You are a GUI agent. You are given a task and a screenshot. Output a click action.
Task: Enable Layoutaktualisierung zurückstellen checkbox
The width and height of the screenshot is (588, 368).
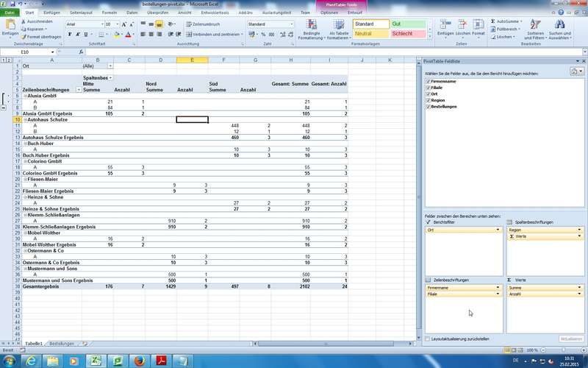(x=428, y=339)
